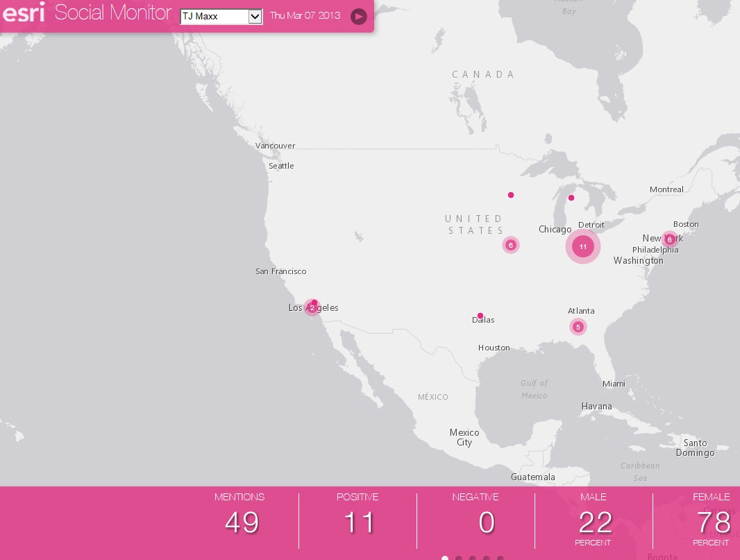Open the TJ Maxx brand dropdown
Image resolution: width=740 pixels, height=560 pixels.
[221, 17]
